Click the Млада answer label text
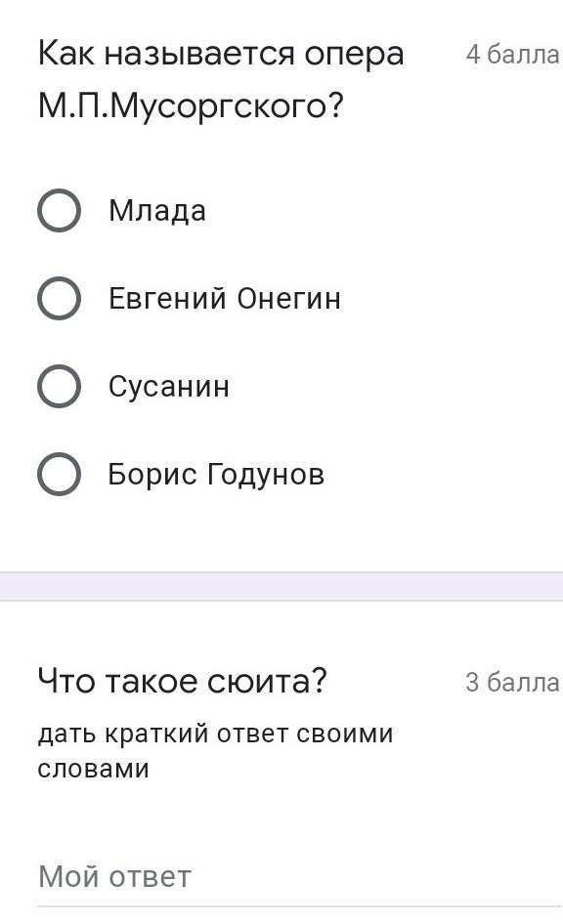This screenshot has height=924, width=563. point(157,210)
